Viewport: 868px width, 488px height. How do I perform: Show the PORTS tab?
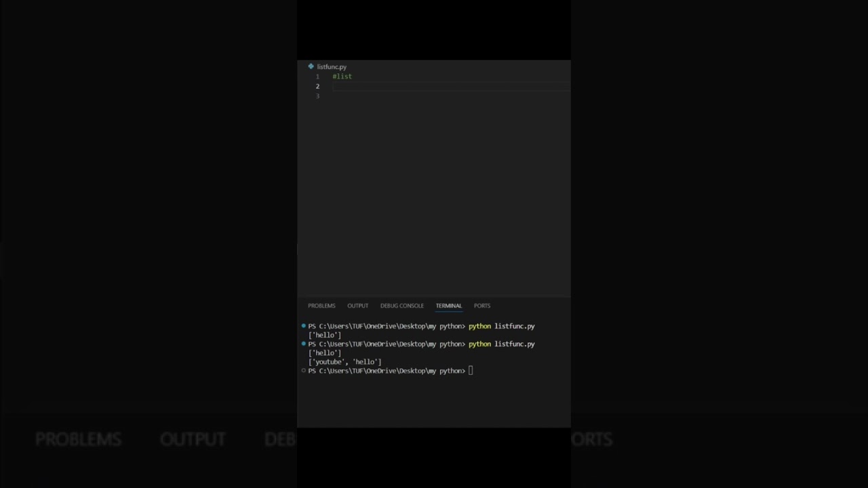[481, 306]
